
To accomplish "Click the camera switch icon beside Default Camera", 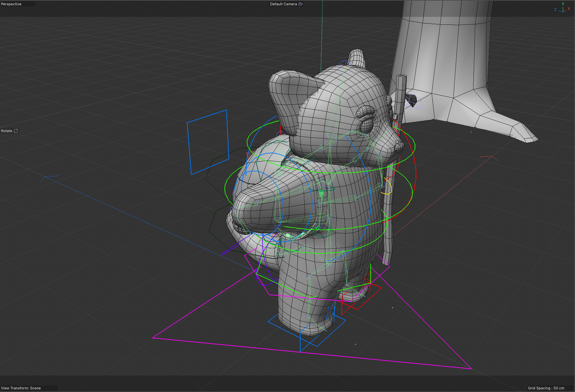I will coord(300,4).
